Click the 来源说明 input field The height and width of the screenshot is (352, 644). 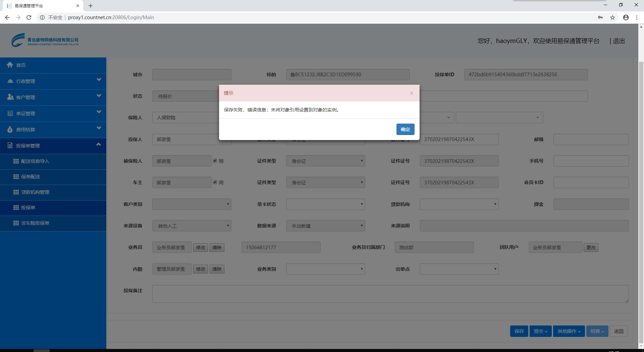pyautogui.click(x=524, y=226)
